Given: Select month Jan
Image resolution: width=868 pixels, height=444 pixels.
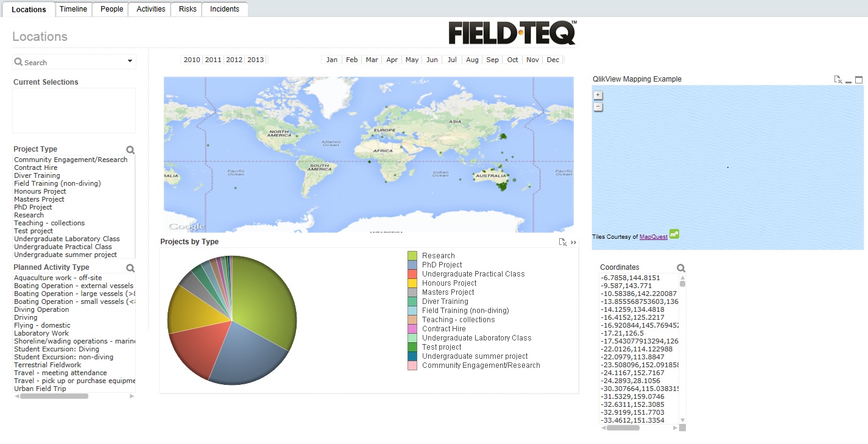Looking at the screenshot, I should click(x=332, y=60).
